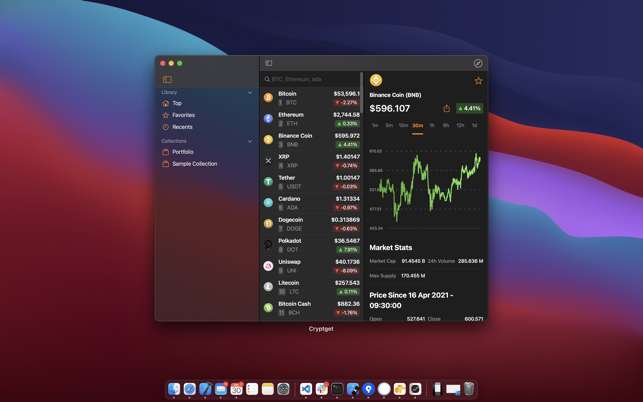Screen dimensions: 643x402
Task: Click the Market Cap 91.4545 B value
Action: point(413,261)
